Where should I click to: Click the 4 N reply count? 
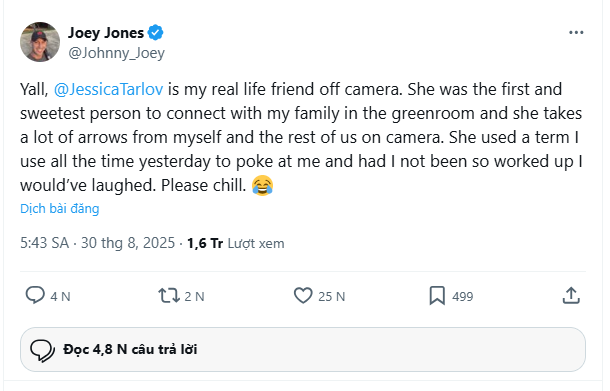pos(60,297)
